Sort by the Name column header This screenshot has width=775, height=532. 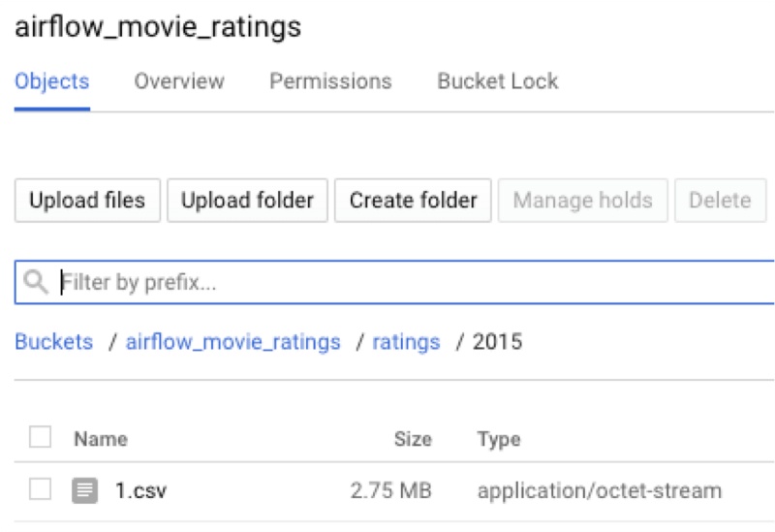pos(101,439)
